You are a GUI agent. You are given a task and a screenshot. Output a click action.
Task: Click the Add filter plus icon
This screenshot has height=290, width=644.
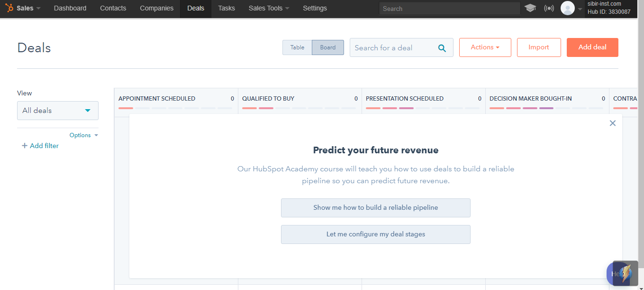click(x=25, y=146)
